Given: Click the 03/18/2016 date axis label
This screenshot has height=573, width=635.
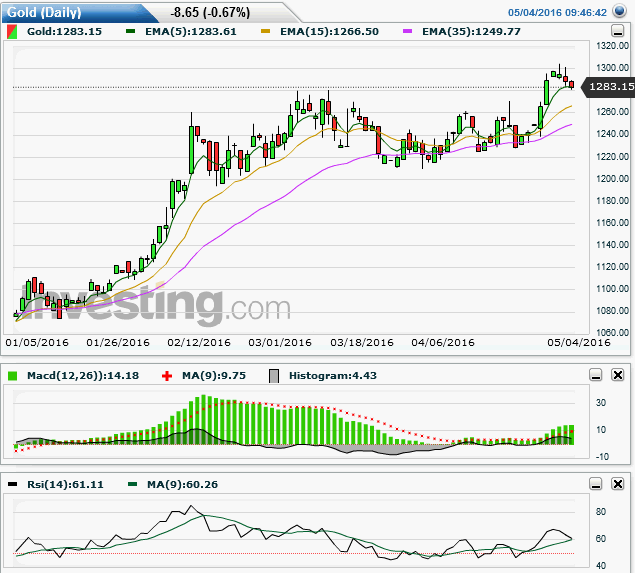Looking at the screenshot, I should pyautogui.click(x=362, y=343).
